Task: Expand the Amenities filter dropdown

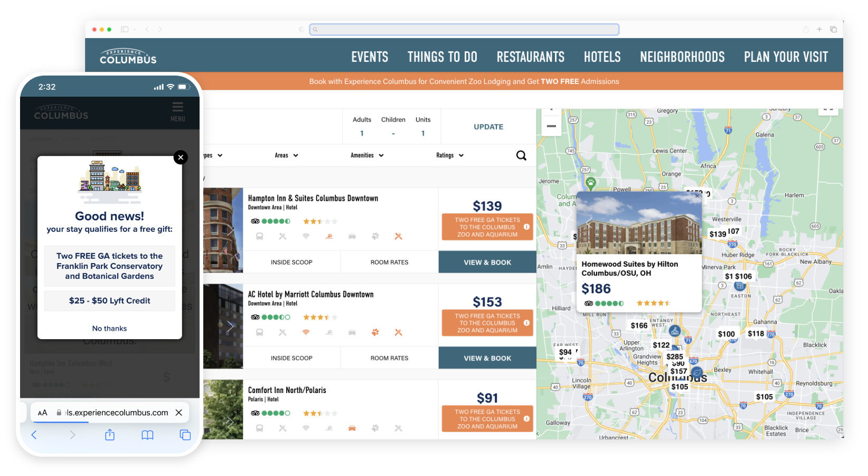Action: (x=367, y=155)
